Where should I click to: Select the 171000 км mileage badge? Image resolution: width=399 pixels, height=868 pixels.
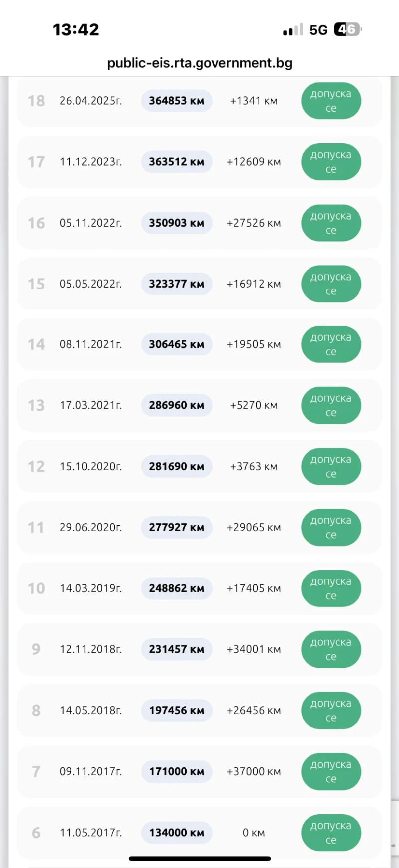[177, 772]
